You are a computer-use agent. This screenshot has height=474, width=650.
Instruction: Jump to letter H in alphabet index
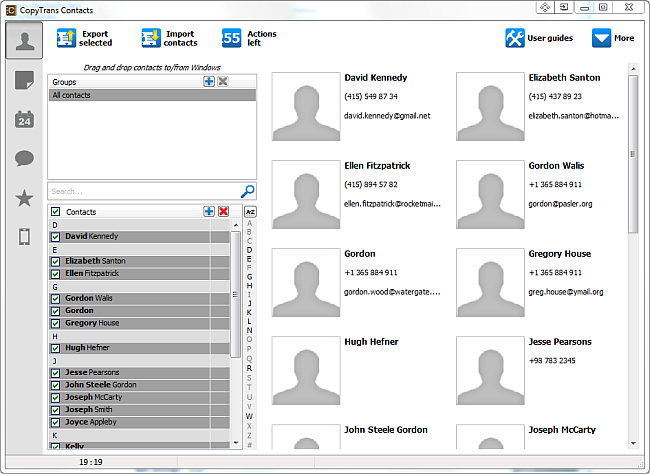click(x=249, y=285)
